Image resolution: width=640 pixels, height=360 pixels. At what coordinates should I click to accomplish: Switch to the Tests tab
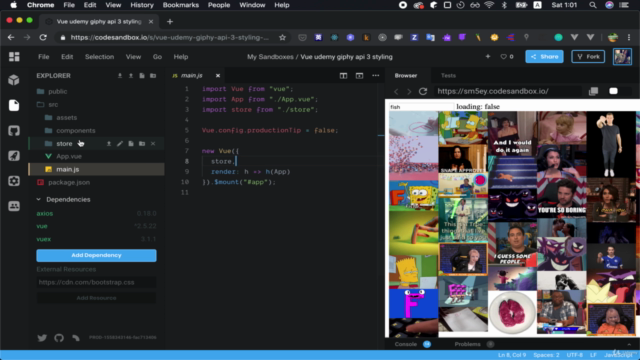click(448, 76)
